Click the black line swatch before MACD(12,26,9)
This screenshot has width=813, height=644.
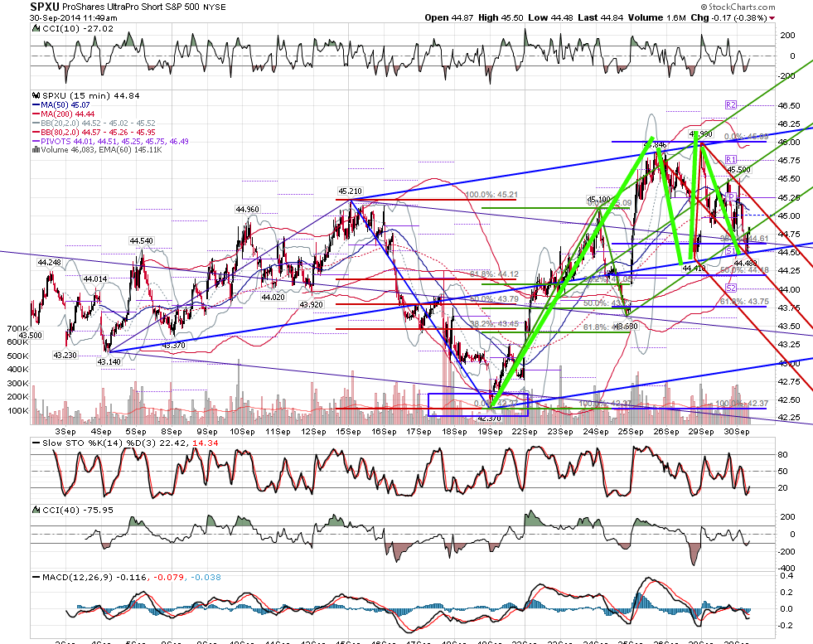[x=36, y=577]
